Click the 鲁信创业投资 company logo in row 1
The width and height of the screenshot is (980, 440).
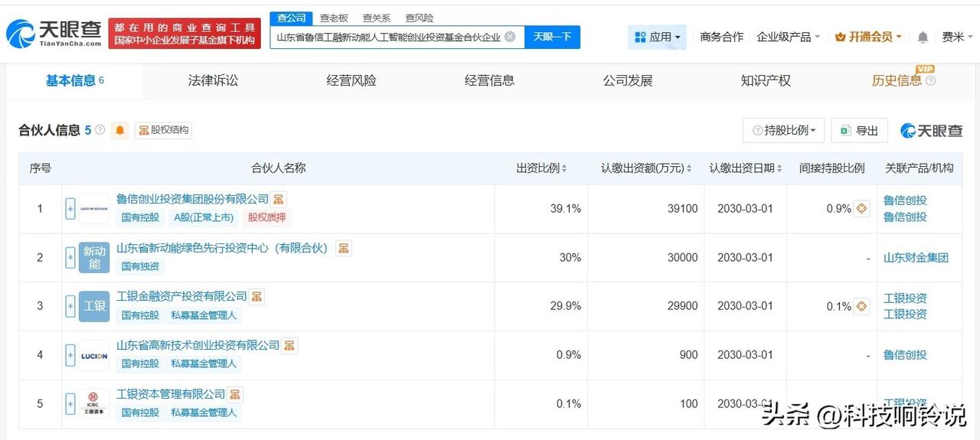point(94,208)
